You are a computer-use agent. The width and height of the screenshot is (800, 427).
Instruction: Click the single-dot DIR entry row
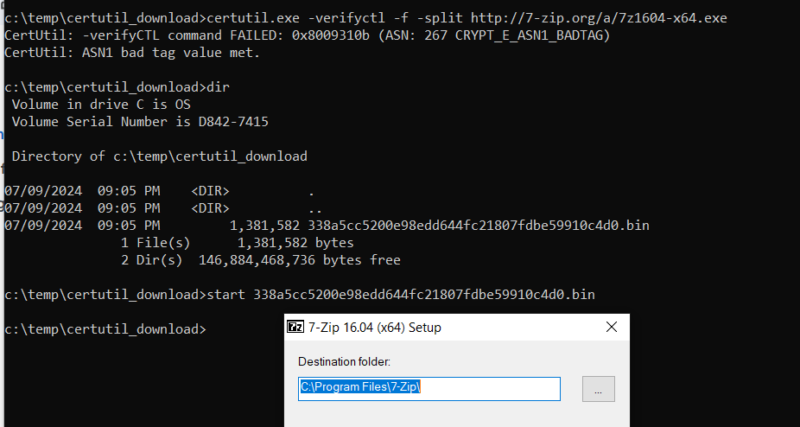click(x=159, y=191)
